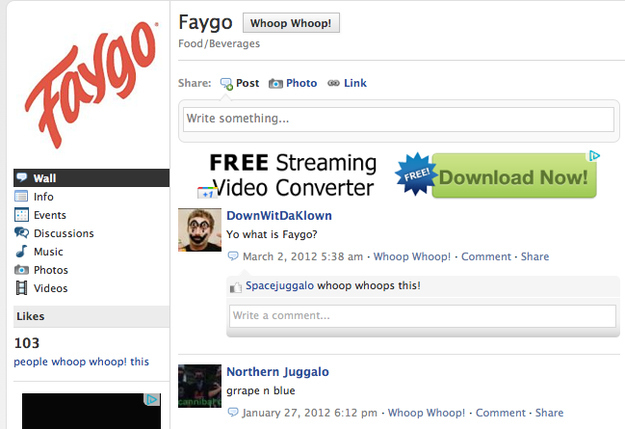The width and height of the screenshot is (625, 429).
Task: Focus the Write something... text box
Action: (x=398, y=119)
